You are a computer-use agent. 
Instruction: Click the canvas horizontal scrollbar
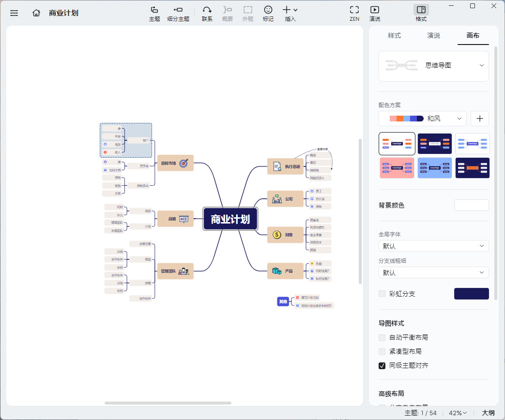point(168,403)
